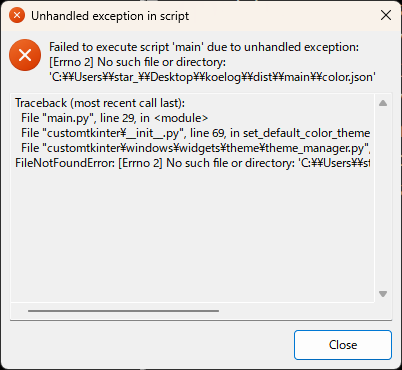Close the dialog with the title bar X

tap(386, 15)
